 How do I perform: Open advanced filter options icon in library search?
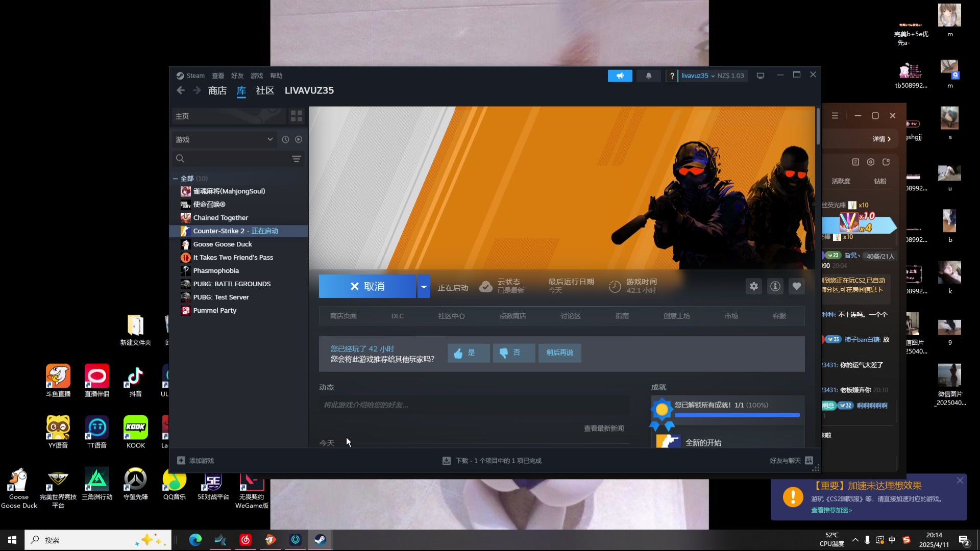coord(296,159)
